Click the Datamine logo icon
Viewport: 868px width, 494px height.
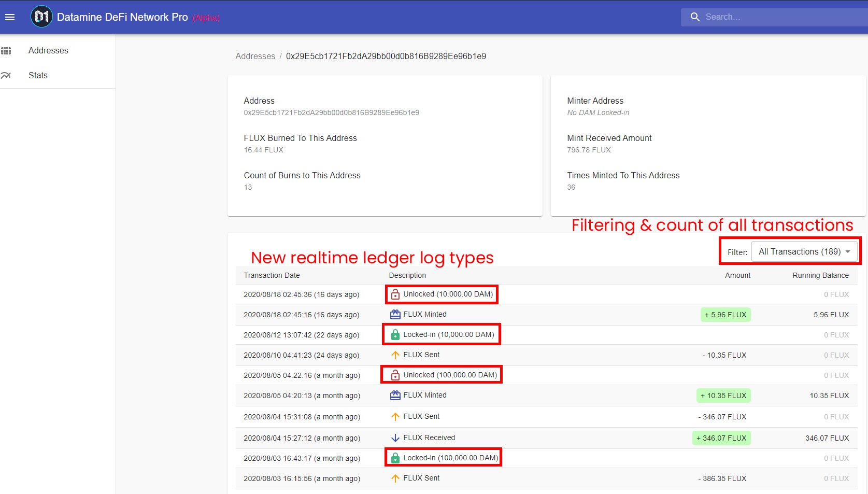pos(41,17)
